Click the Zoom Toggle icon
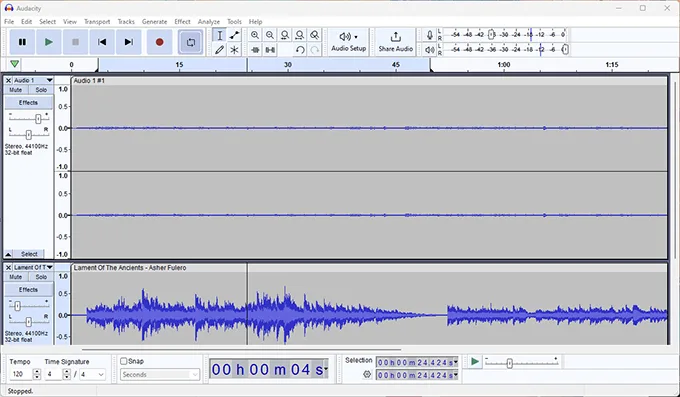680x397 pixels. coord(314,35)
